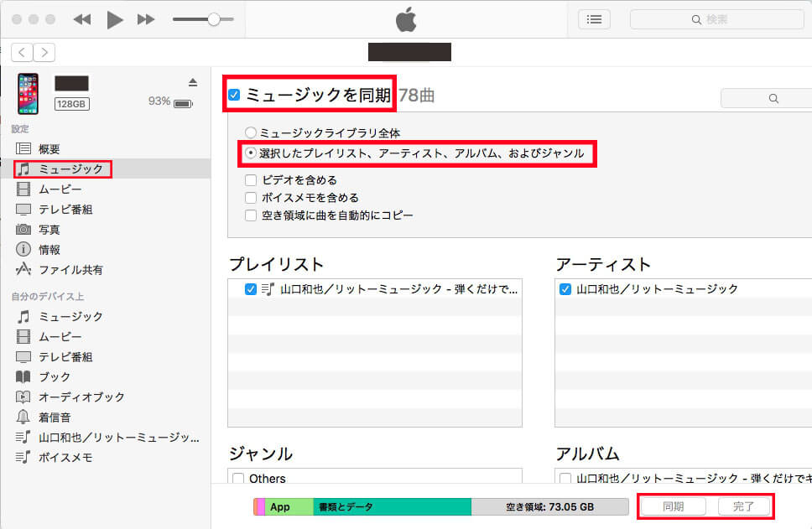Click the 書類とデータ storage segment
812x529 pixels.
click(392, 506)
